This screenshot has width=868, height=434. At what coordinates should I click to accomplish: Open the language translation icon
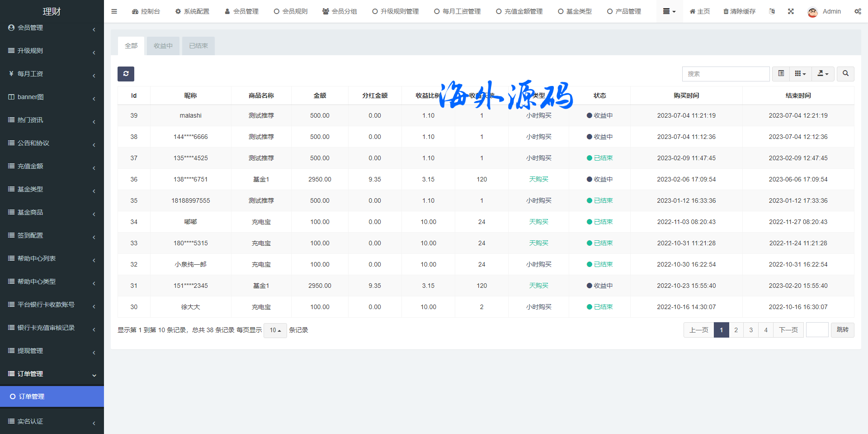pos(772,11)
